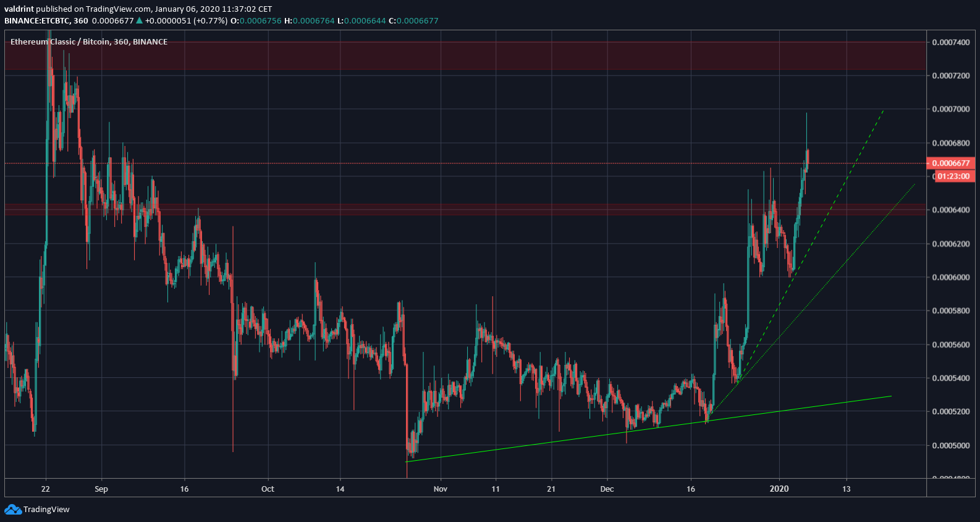
Task: Click the time axis label 14
Action: [x=340, y=489]
